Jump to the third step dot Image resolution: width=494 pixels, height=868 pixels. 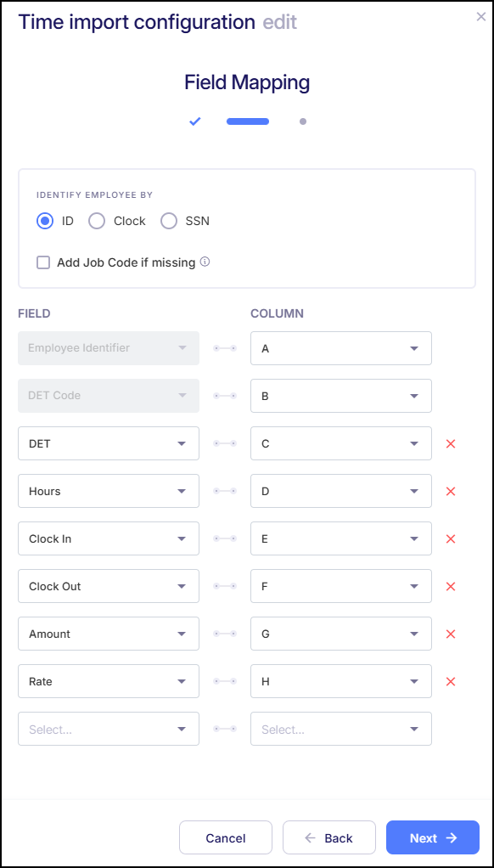(x=303, y=121)
